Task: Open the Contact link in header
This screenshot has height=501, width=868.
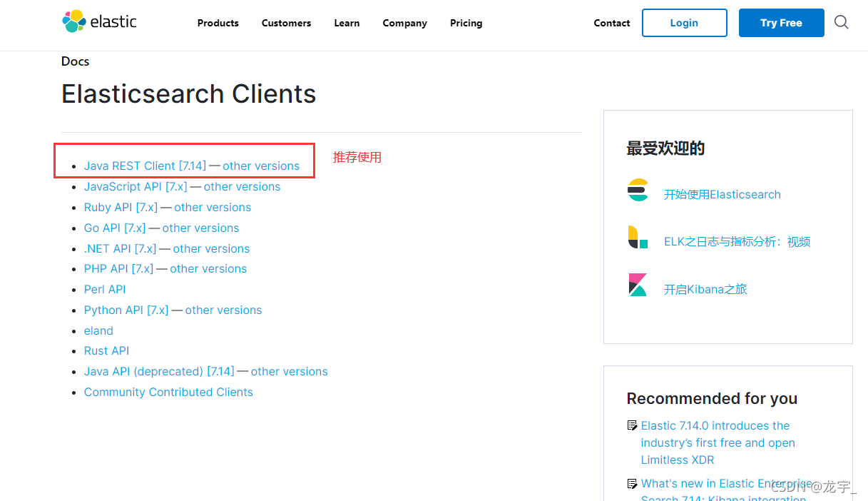Action: tap(612, 23)
